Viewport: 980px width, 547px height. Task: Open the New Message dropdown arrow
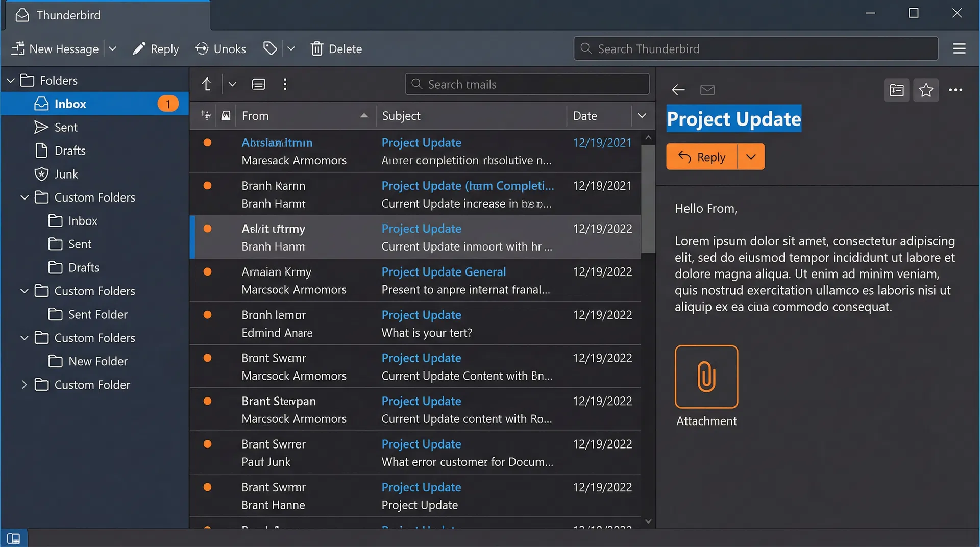(x=113, y=49)
